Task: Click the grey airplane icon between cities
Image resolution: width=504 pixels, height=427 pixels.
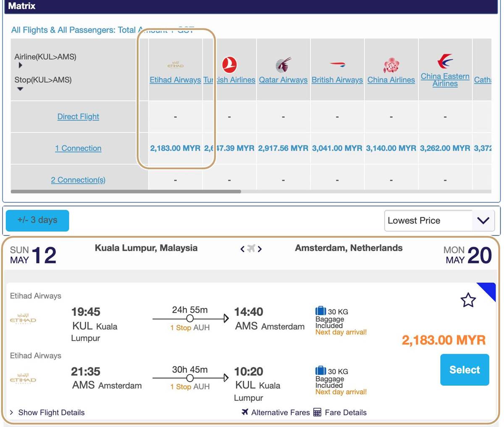Action: [251, 248]
